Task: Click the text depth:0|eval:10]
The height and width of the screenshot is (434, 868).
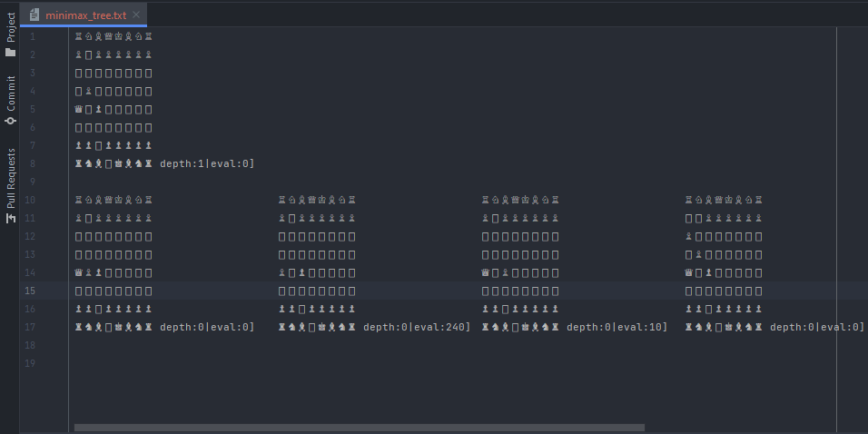Action: (x=617, y=327)
